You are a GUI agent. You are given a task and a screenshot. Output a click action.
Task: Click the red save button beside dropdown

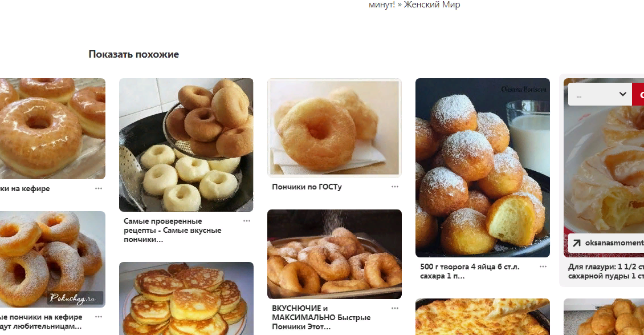coord(638,94)
